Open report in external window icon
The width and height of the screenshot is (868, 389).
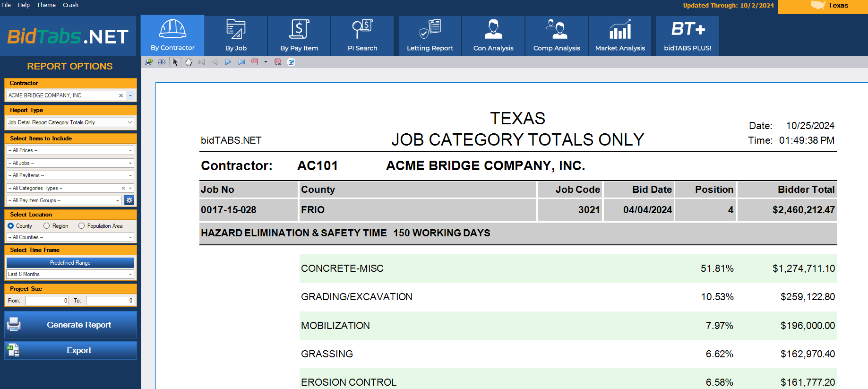pos(291,62)
